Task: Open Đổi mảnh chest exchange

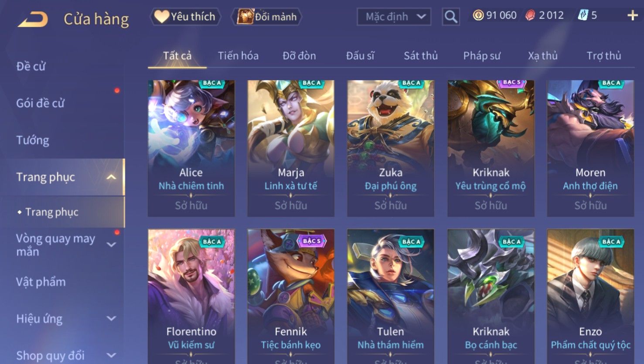Action: (x=266, y=17)
